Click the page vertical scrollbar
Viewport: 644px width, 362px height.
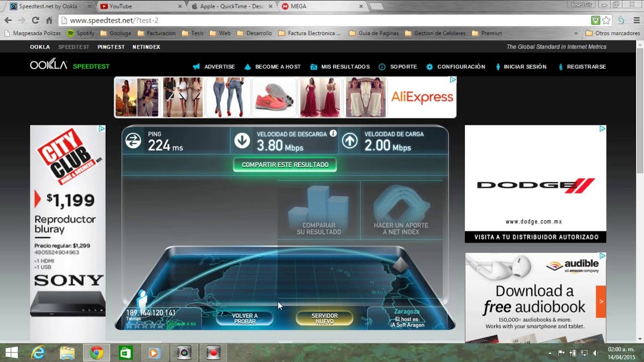coord(640,191)
